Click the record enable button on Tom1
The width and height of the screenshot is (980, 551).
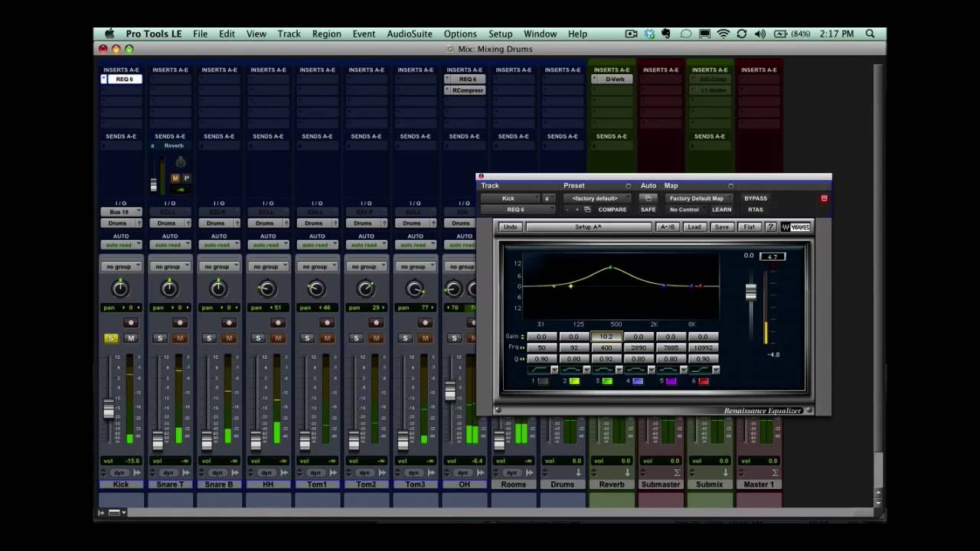pyautogui.click(x=327, y=323)
